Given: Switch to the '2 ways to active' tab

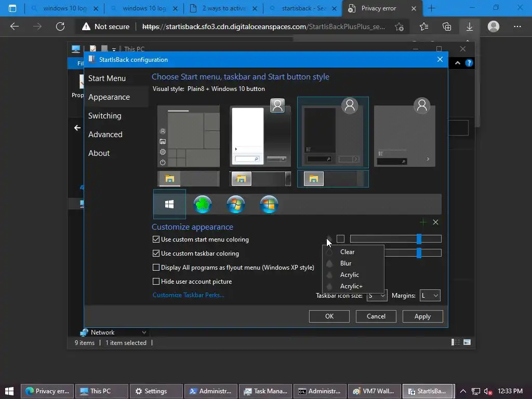Looking at the screenshot, I should [x=223, y=8].
